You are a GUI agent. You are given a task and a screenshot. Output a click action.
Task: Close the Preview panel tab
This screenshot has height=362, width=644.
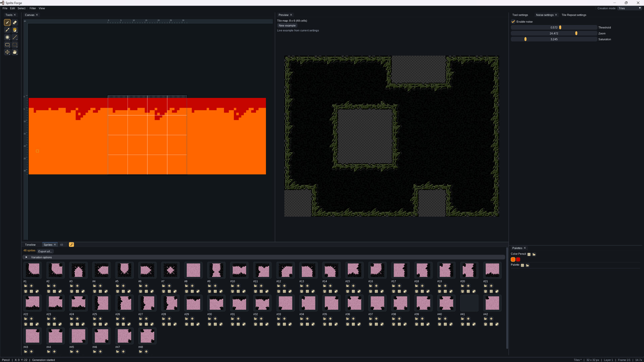291,15
